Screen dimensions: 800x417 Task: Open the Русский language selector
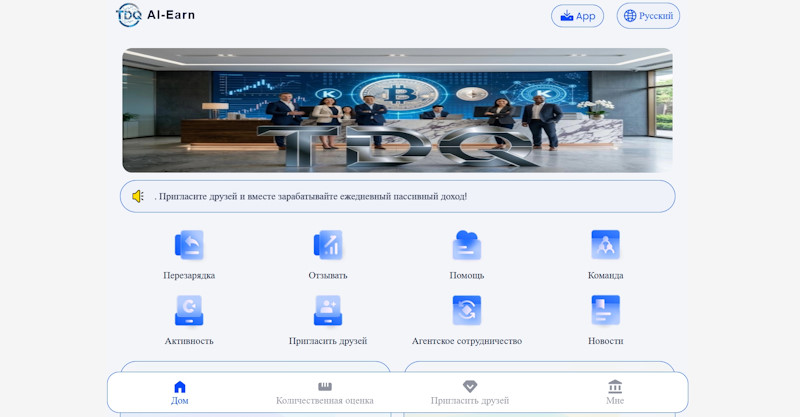pos(648,16)
